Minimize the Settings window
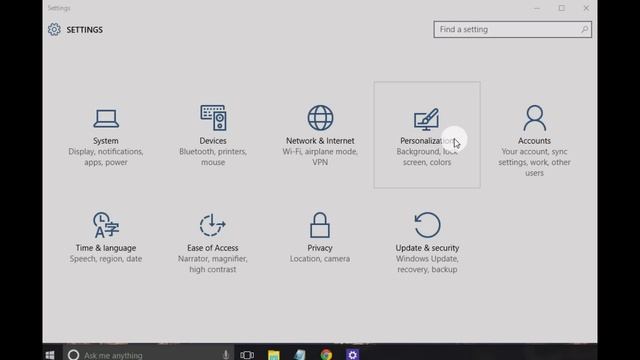640x360 pixels. pyautogui.click(x=537, y=8)
